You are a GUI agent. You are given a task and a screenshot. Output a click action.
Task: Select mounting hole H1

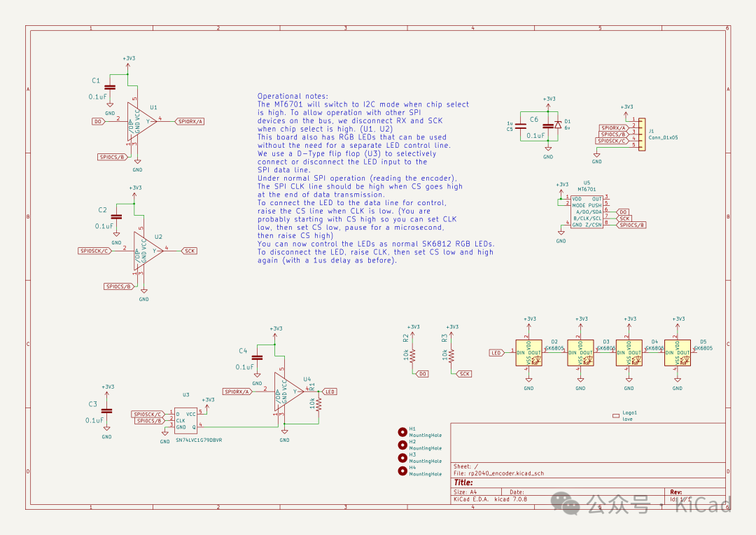point(402,432)
